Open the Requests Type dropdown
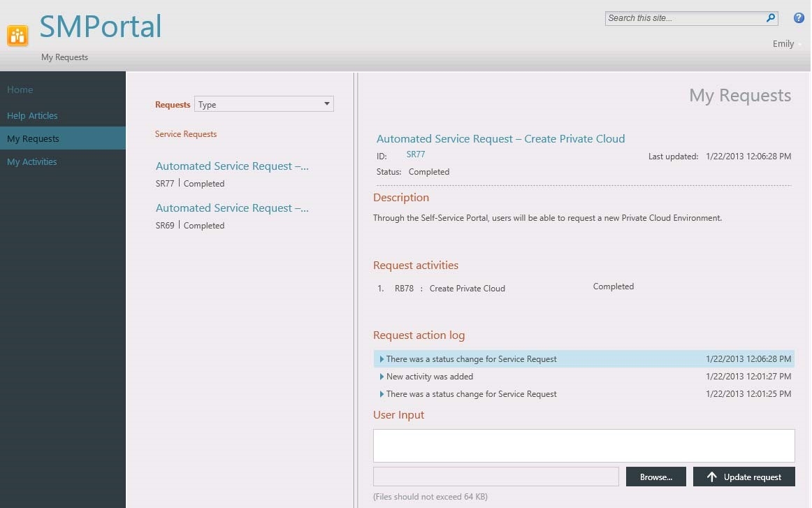 click(x=263, y=104)
